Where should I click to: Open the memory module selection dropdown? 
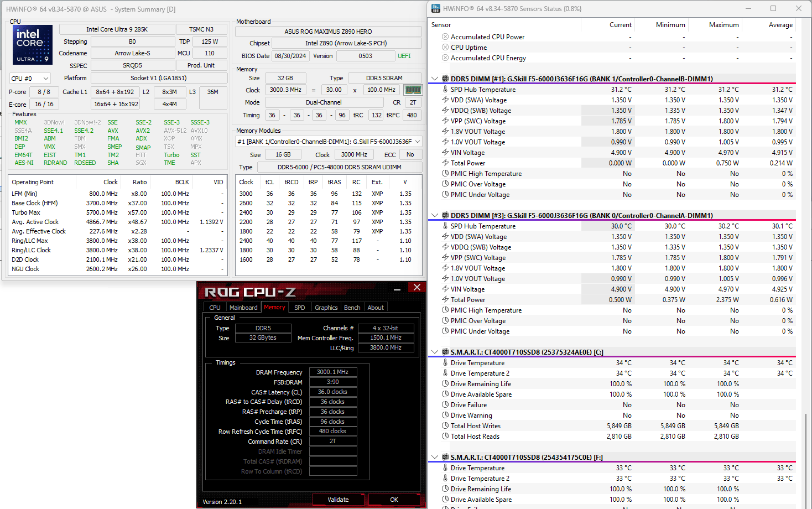point(329,142)
